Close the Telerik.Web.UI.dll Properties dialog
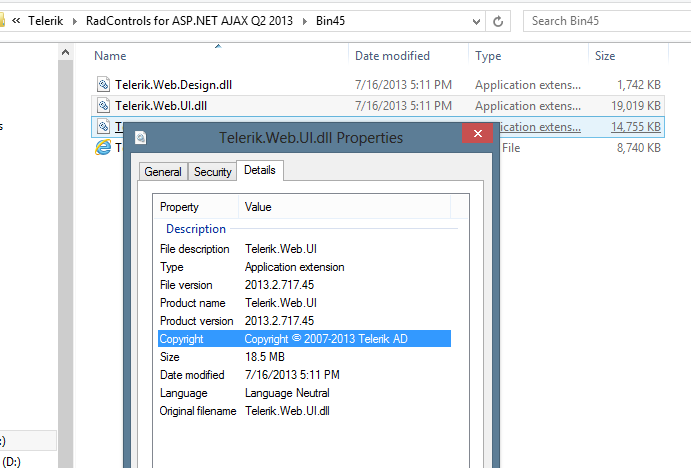Image resolution: width=691 pixels, height=468 pixels. click(478, 134)
